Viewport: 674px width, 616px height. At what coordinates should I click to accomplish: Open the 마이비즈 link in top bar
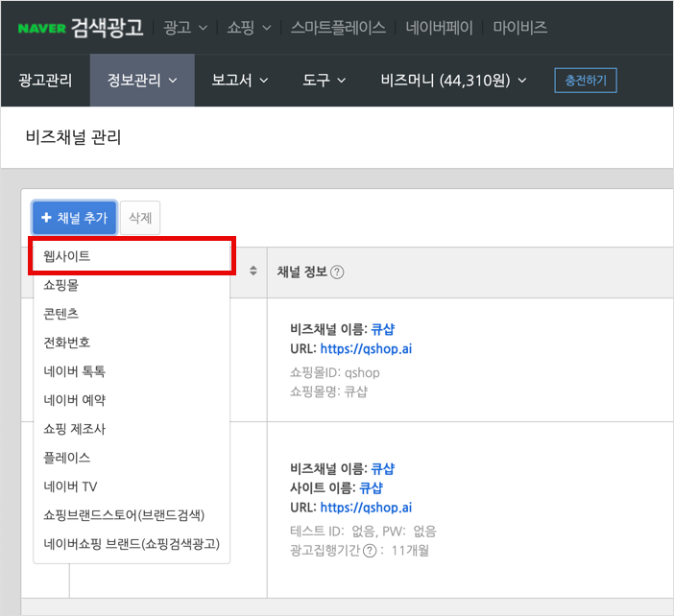click(520, 28)
